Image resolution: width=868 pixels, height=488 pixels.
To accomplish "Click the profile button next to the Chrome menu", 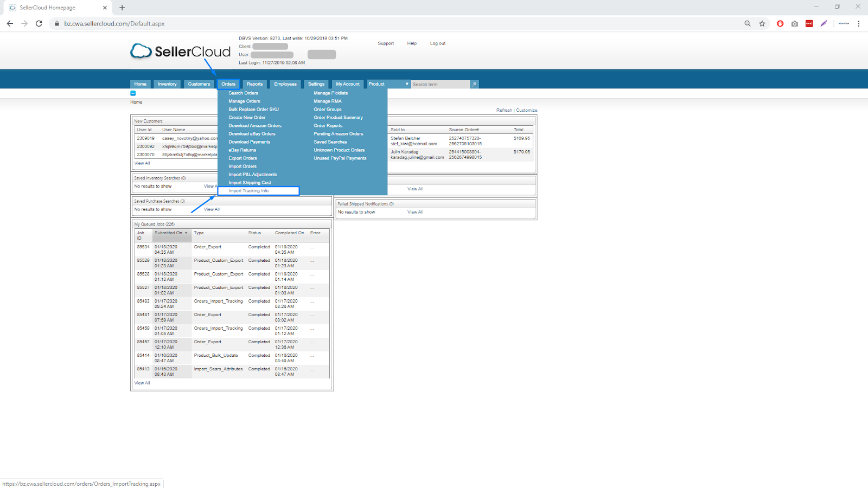I will point(844,23).
